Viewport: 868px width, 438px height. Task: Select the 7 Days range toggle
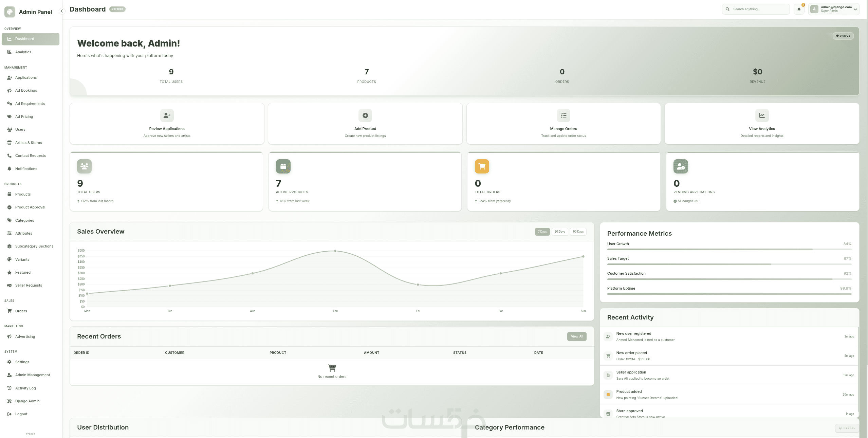pyautogui.click(x=542, y=232)
